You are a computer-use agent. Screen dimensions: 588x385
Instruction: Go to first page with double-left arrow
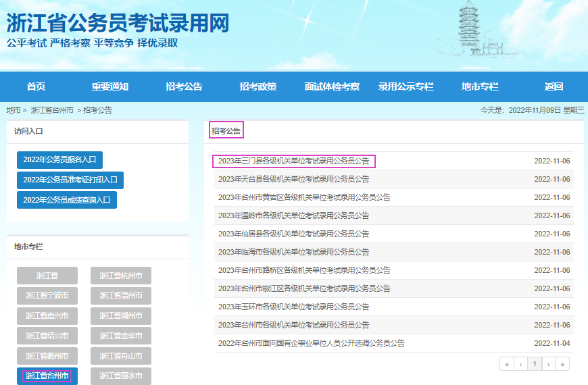coord(506,364)
